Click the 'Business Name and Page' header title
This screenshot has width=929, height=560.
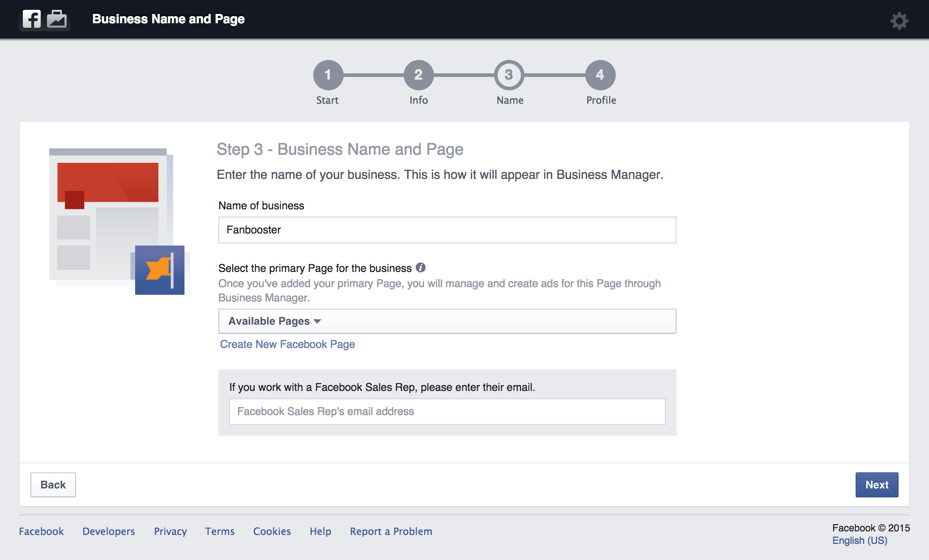(x=168, y=19)
